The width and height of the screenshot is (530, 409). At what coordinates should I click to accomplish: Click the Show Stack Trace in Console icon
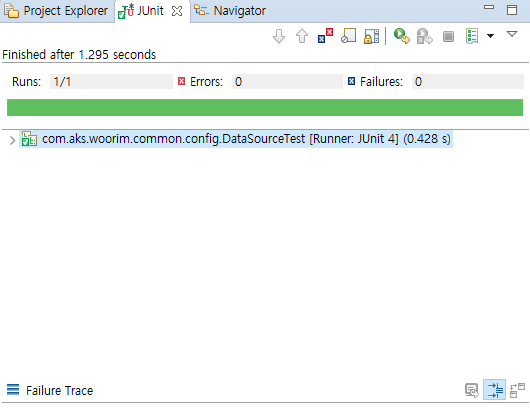click(x=472, y=390)
